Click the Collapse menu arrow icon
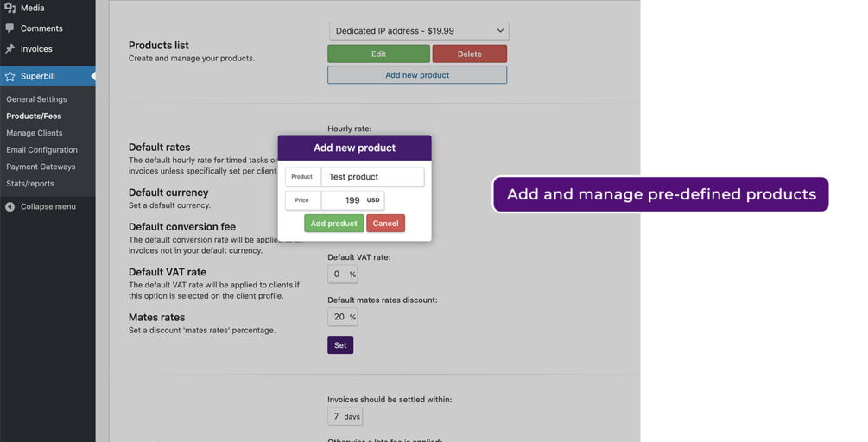 [x=10, y=206]
